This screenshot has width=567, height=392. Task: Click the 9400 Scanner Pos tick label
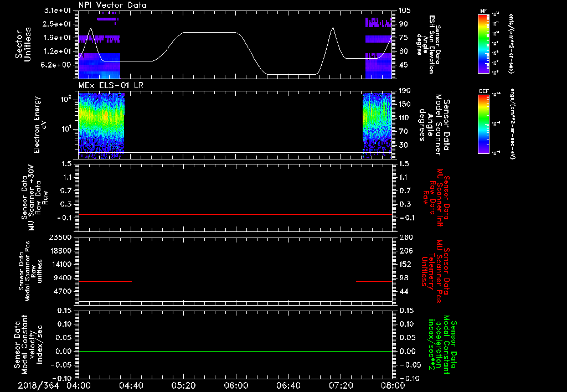(63, 278)
